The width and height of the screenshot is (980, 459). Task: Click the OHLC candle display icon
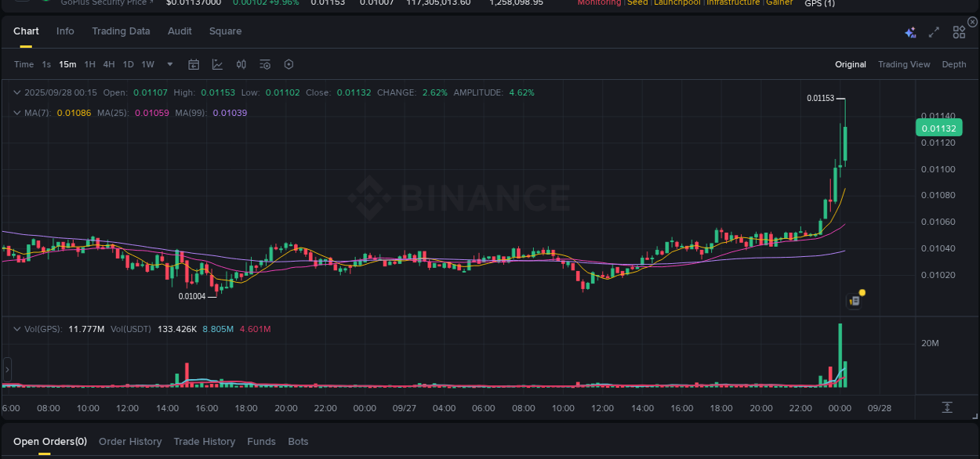click(x=241, y=64)
